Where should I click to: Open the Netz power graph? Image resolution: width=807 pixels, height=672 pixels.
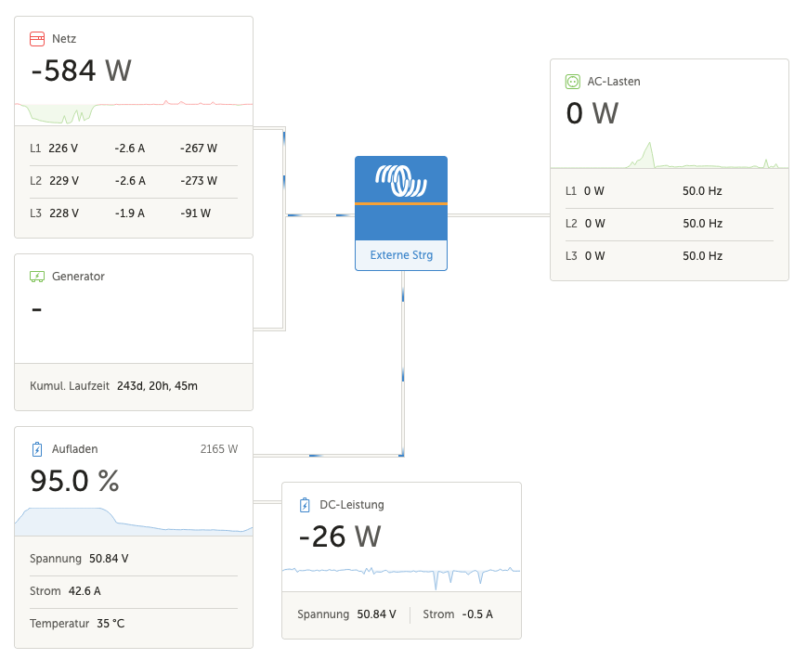134,111
